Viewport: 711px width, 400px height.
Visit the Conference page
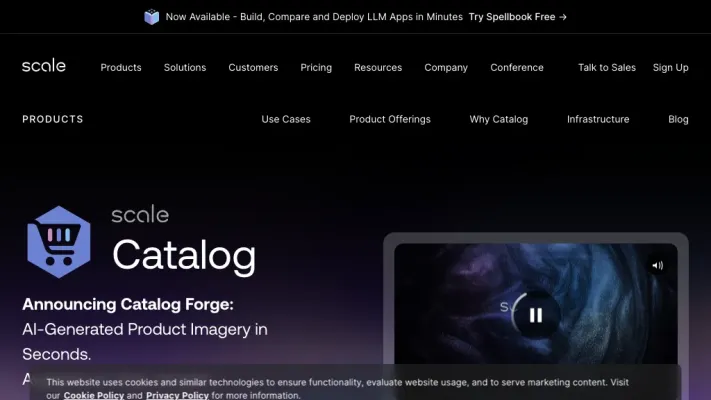coord(517,68)
